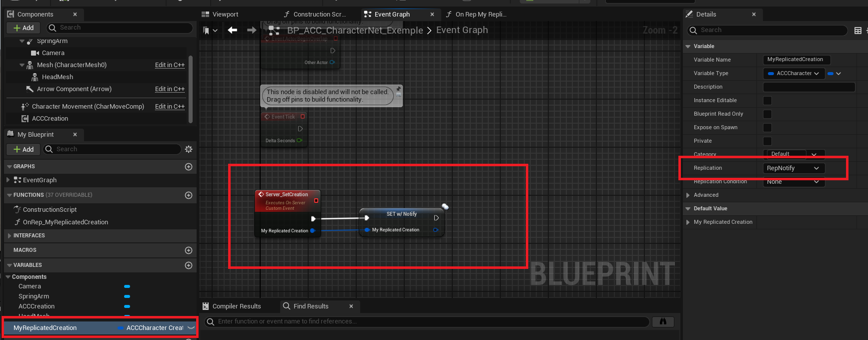The height and width of the screenshot is (340, 868).
Task: Click Edit in C++ for Mesh component
Action: 170,65
